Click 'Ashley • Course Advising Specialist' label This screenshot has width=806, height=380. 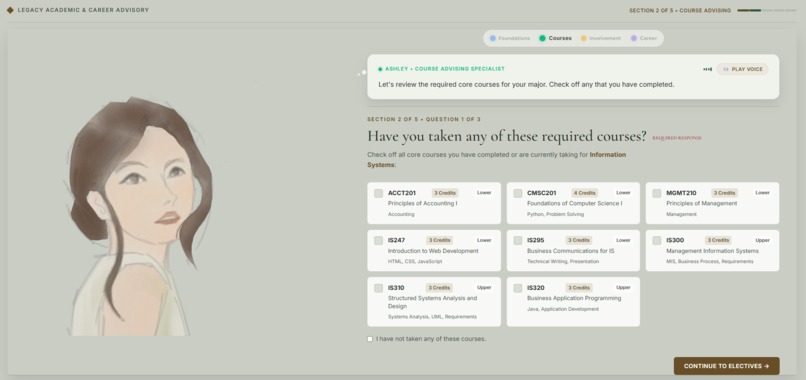[445, 69]
